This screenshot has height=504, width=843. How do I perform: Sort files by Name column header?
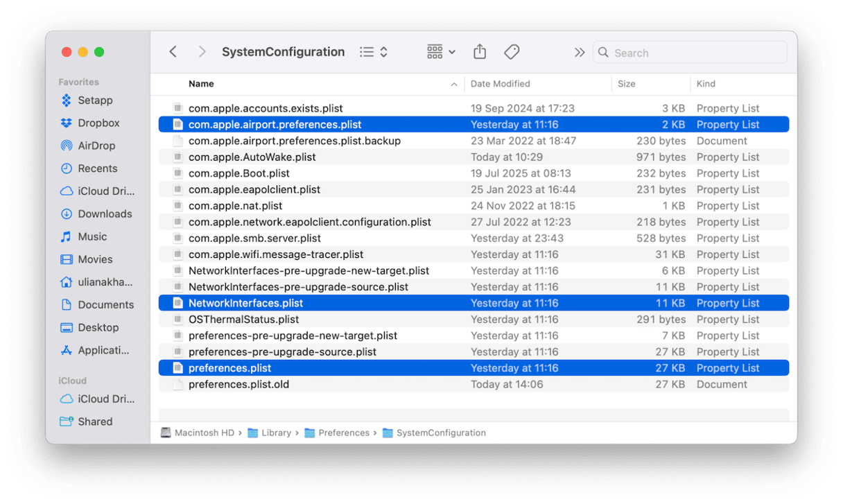coord(201,84)
